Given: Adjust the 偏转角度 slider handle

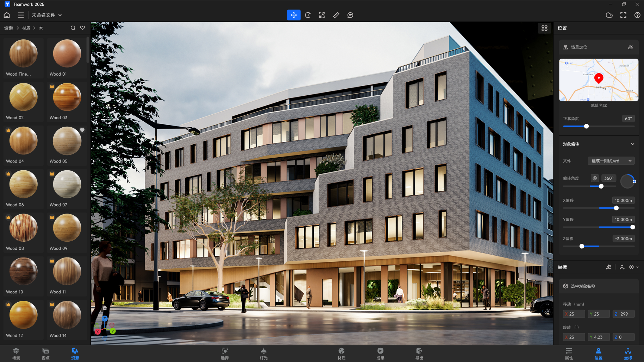Looking at the screenshot, I should (x=601, y=186).
